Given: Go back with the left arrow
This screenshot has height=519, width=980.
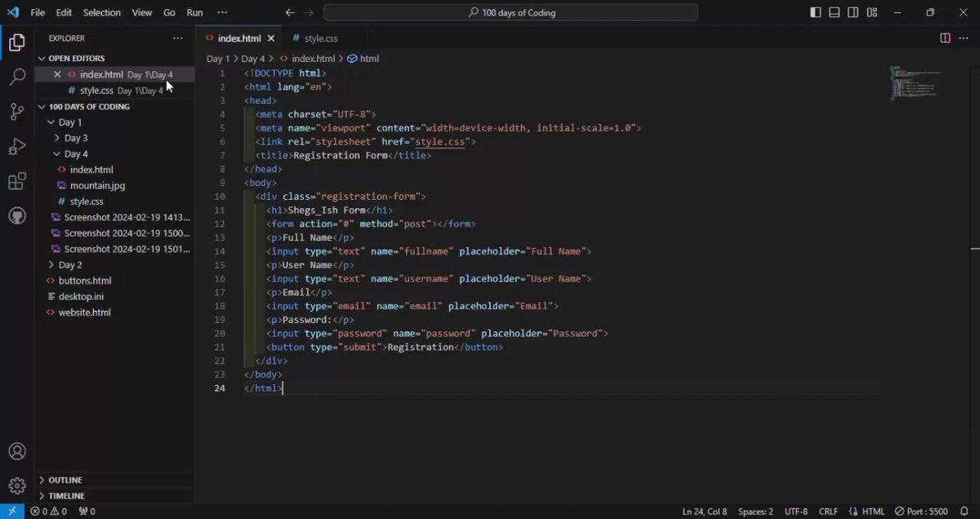Looking at the screenshot, I should click(290, 12).
